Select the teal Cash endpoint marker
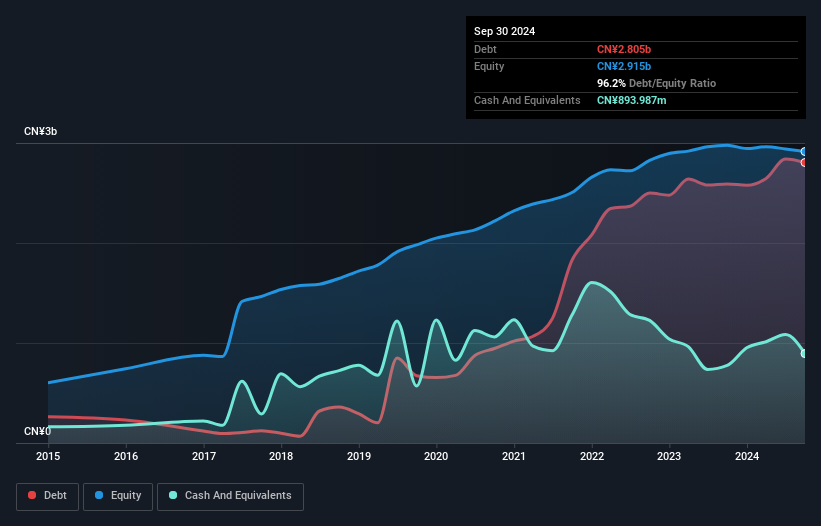The height and width of the screenshot is (526, 821). (x=804, y=354)
